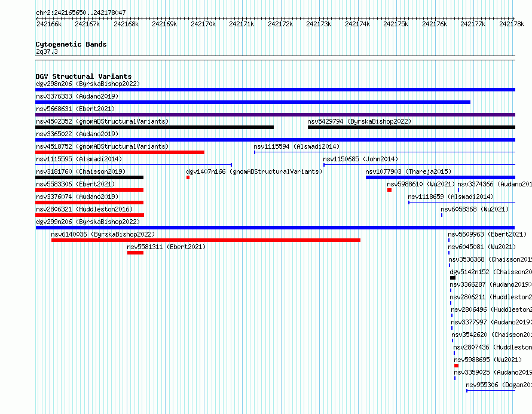Click the nsv1150685 (John2014) variant label
532x414 pixels.
coord(360,159)
